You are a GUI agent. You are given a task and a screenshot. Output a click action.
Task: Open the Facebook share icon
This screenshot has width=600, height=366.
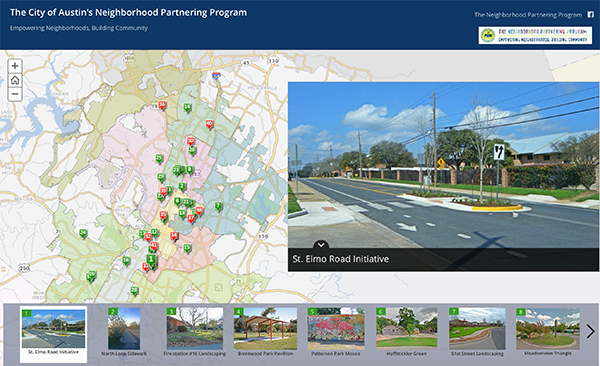pos(591,15)
